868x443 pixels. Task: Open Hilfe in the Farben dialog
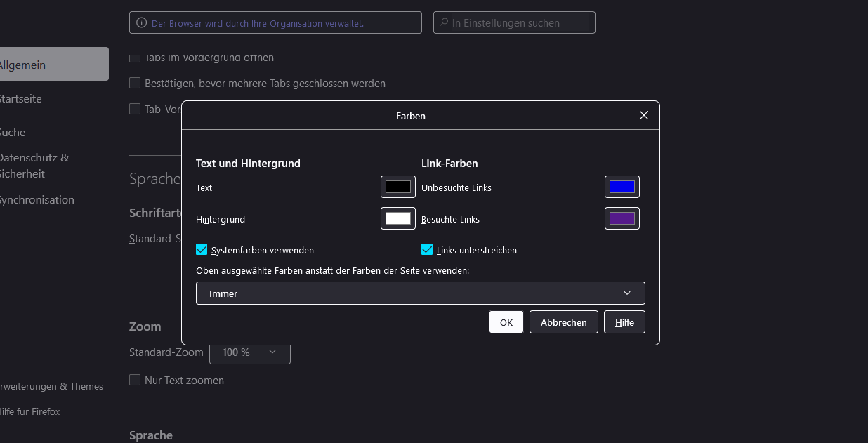(x=624, y=322)
